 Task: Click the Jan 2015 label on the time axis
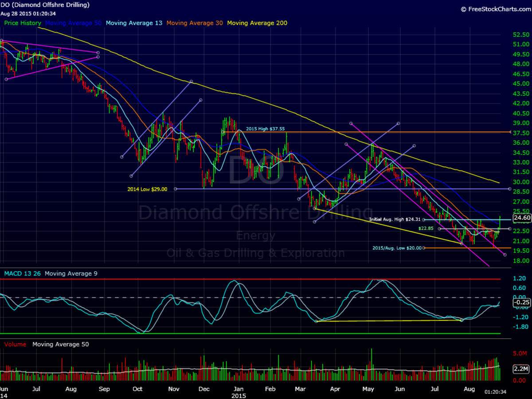tap(239, 392)
